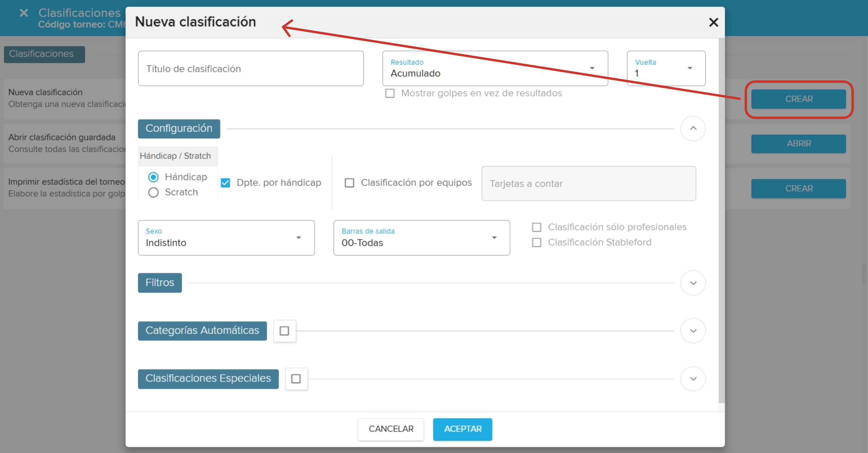The width and height of the screenshot is (868, 453).
Task: Click the Abrir clasificación guardada row text
Action: pos(62,137)
